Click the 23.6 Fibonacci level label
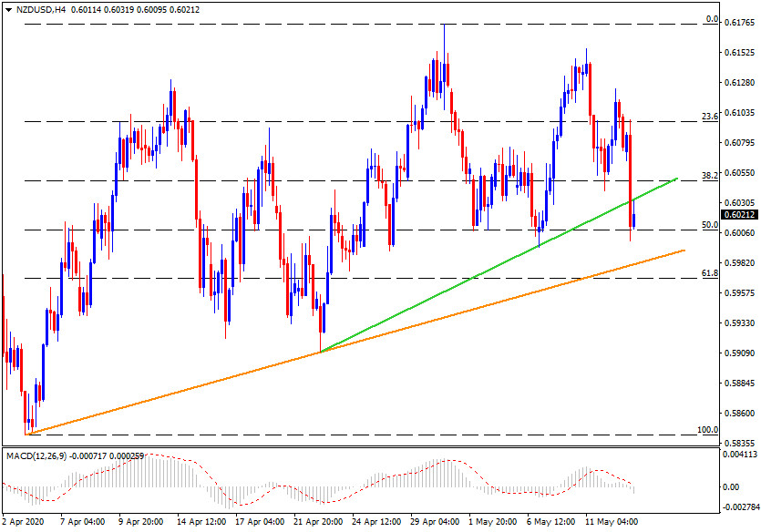Viewport: 761px width, 532px height. tap(711, 116)
